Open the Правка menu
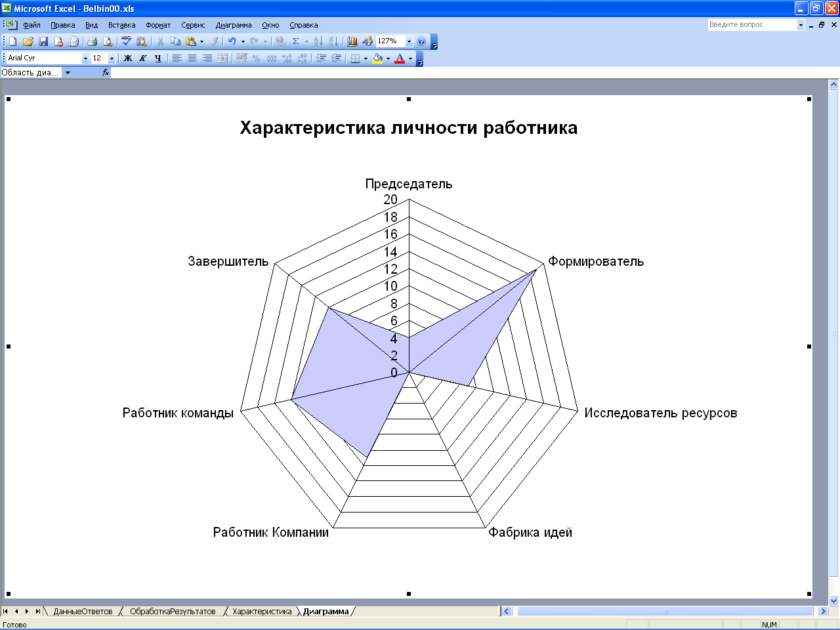840x630 pixels. 63,25
